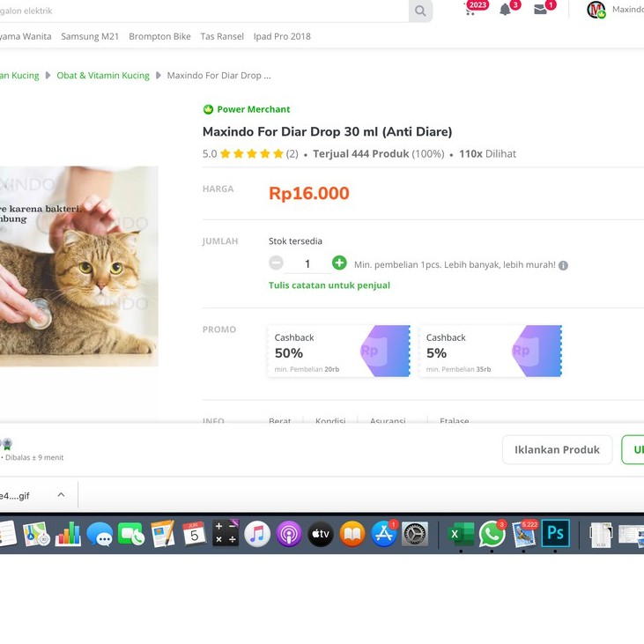The height and width of the screenshot is (644, 644).
Task: Click Tulis catatan untuk penjual link
Action: (329, 285)
